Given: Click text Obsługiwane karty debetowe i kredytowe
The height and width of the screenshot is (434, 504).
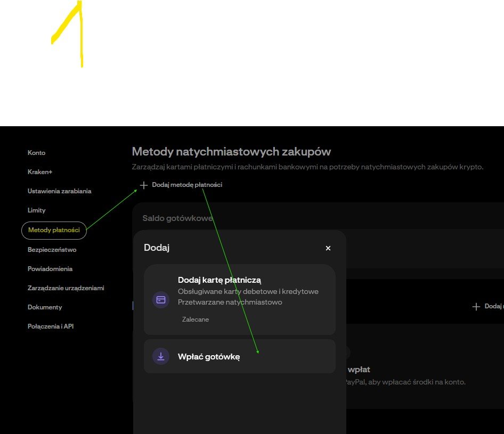Looking at the screenshot, I should (x=248, y=292).
